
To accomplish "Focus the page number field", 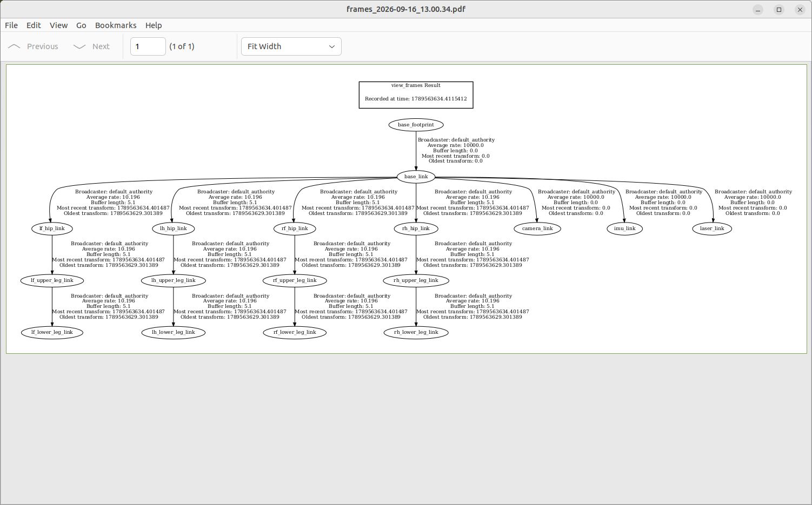I will pos(148,46).
